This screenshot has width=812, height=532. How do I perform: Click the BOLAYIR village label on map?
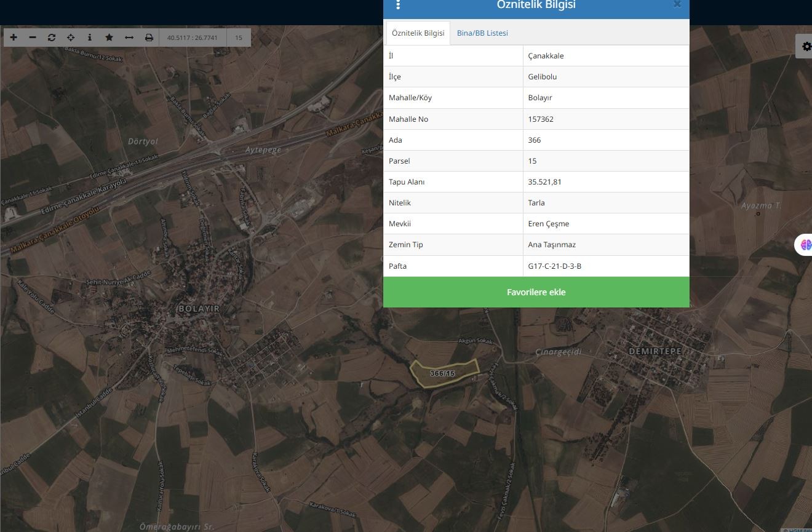pyautogui.click(x=198, y=309)
